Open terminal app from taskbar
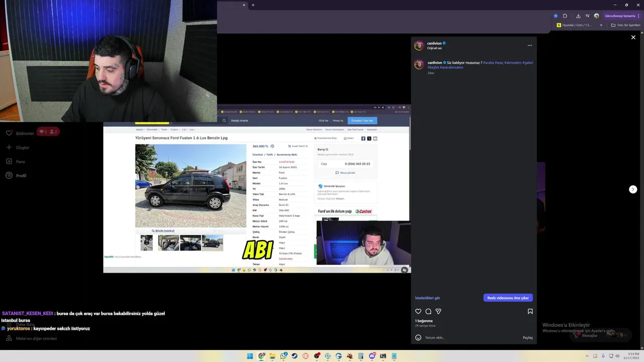This screenshot has height=362, width=644. click(383, 356)
